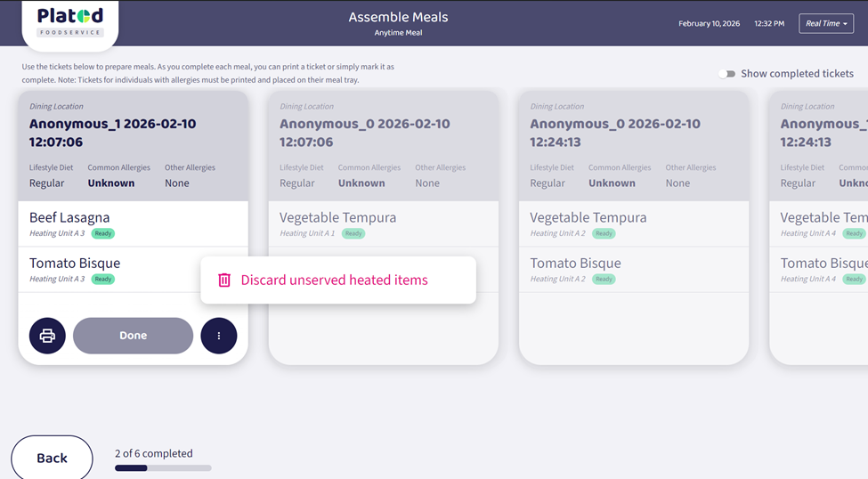Screen dimensions: 868x479
Task: Open the Anonymous_0 12:24:13 ticket header
Action: pyautogui.click(x=614, y=133)
